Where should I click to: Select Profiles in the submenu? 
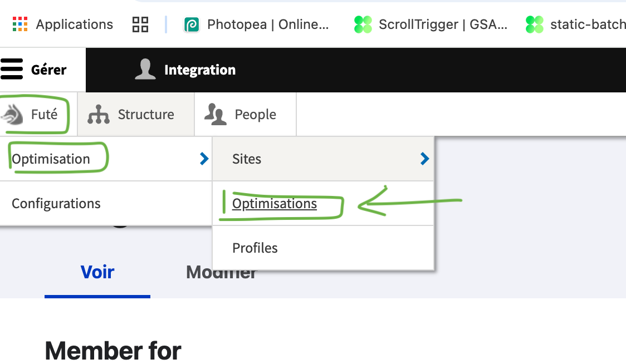(255, 248)
